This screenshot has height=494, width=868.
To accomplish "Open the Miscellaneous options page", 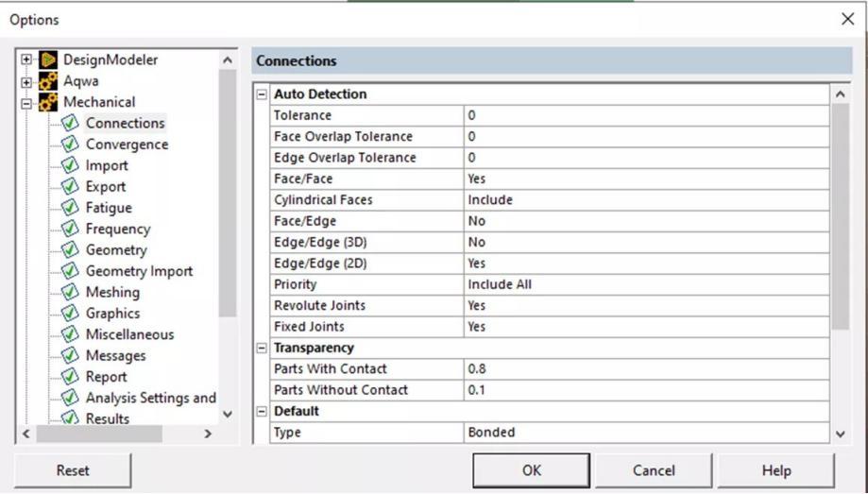I will pyautogui.click(x=129, y=334).
